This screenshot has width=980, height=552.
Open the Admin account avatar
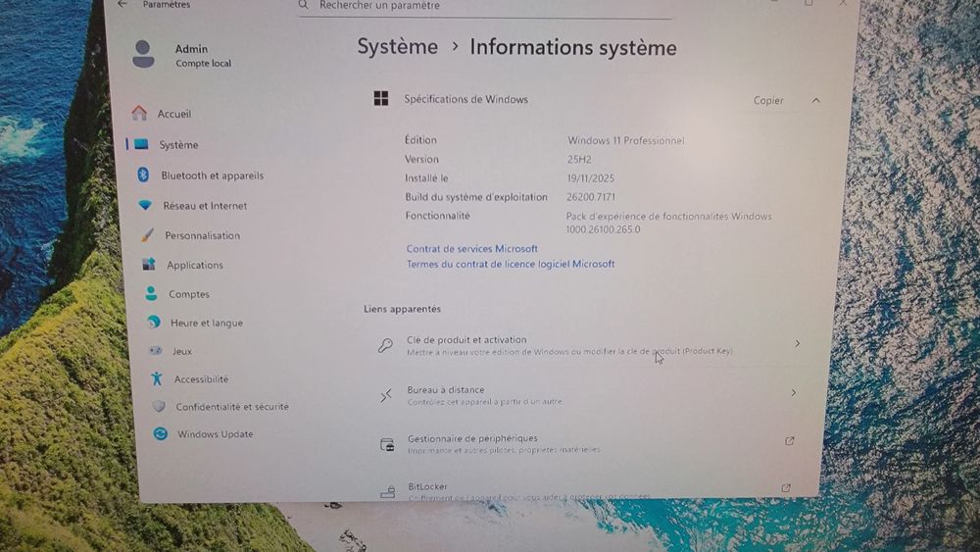(143, 54)
